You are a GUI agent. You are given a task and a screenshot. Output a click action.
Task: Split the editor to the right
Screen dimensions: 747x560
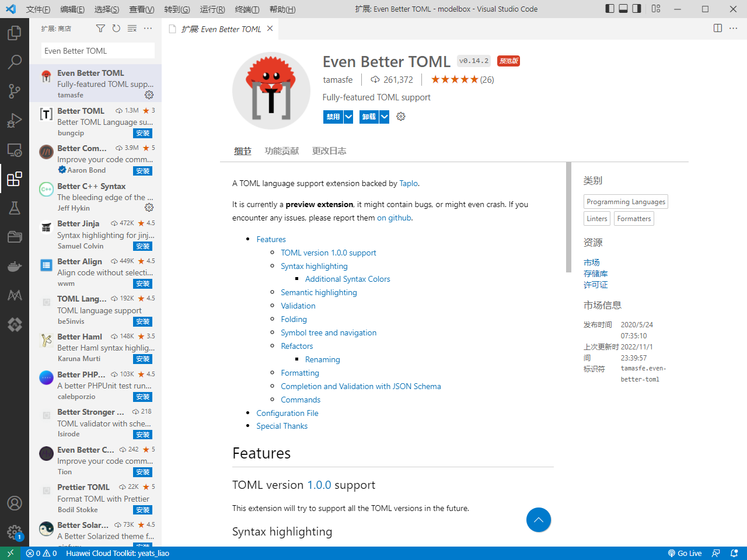(718, 29)
